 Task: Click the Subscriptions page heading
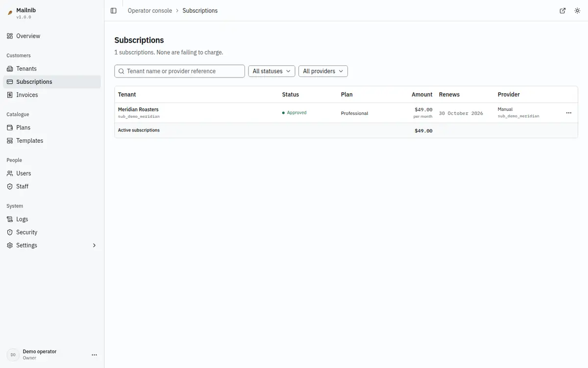[139, 40]
